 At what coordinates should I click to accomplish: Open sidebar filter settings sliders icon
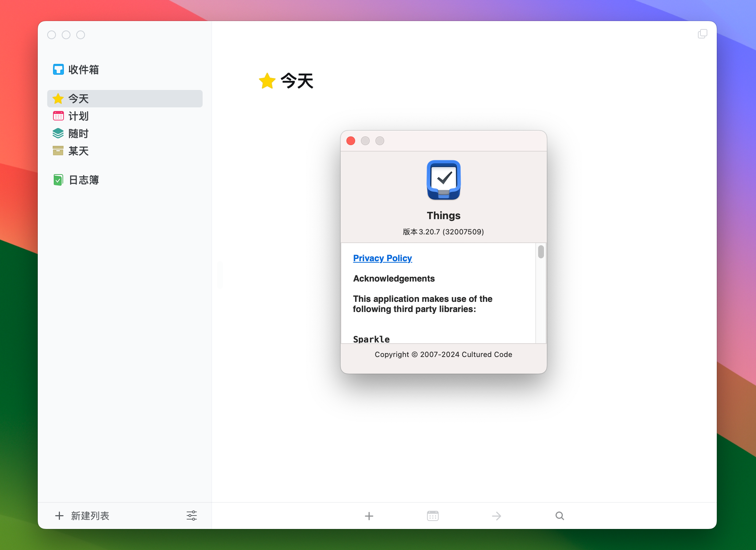192,516
